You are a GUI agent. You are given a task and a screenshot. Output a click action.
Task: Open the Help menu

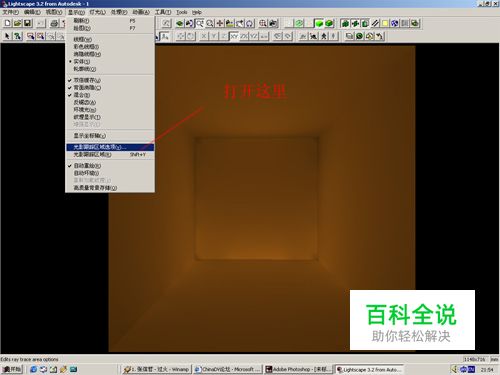coord(197,12)
